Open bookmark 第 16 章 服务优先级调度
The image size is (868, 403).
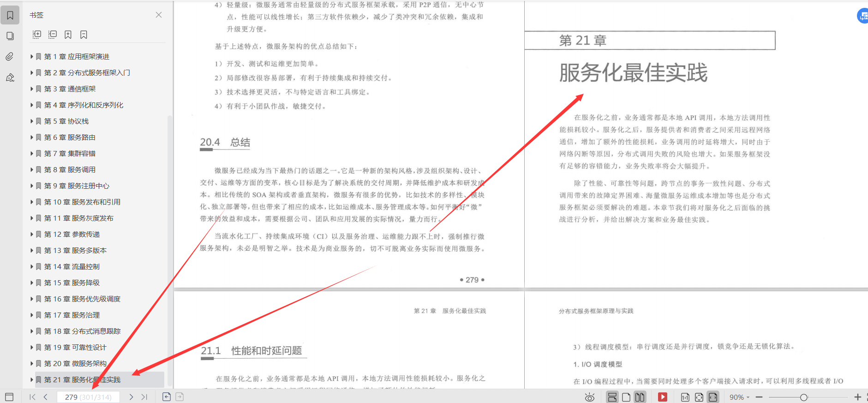82,299
